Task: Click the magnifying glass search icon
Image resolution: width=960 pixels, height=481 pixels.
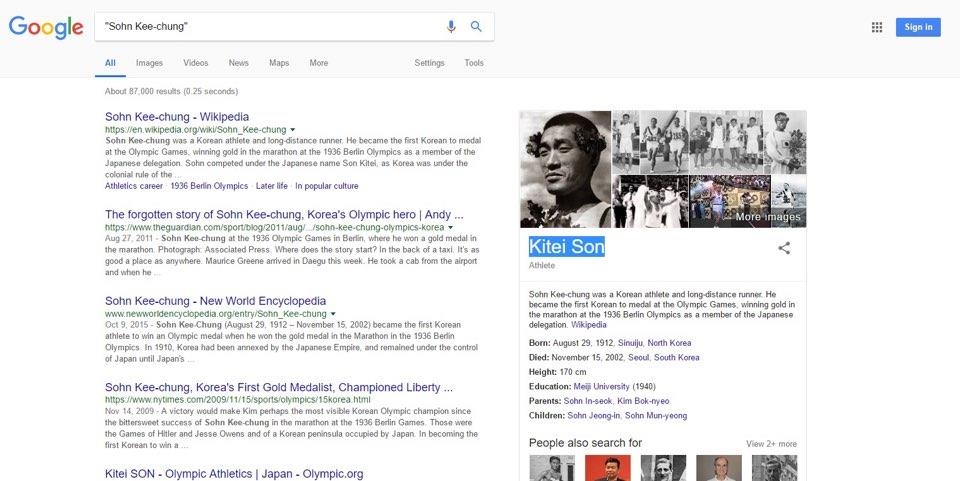Action: pyautogui.click(x=476, y=27)
